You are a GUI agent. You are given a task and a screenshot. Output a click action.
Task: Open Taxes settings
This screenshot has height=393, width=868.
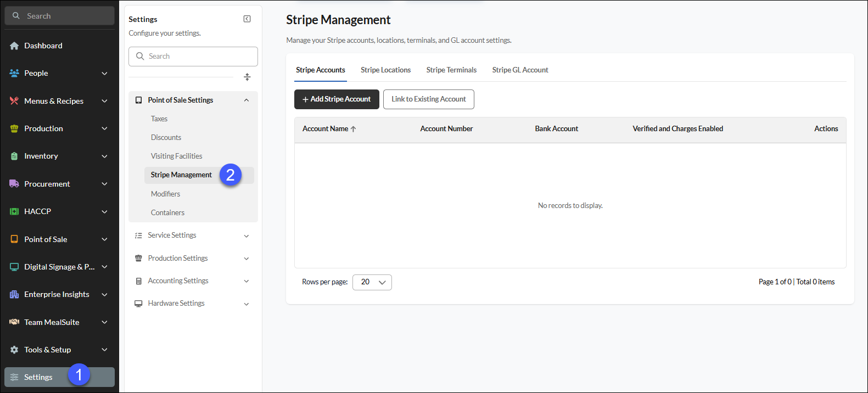[x=159, y=119]
